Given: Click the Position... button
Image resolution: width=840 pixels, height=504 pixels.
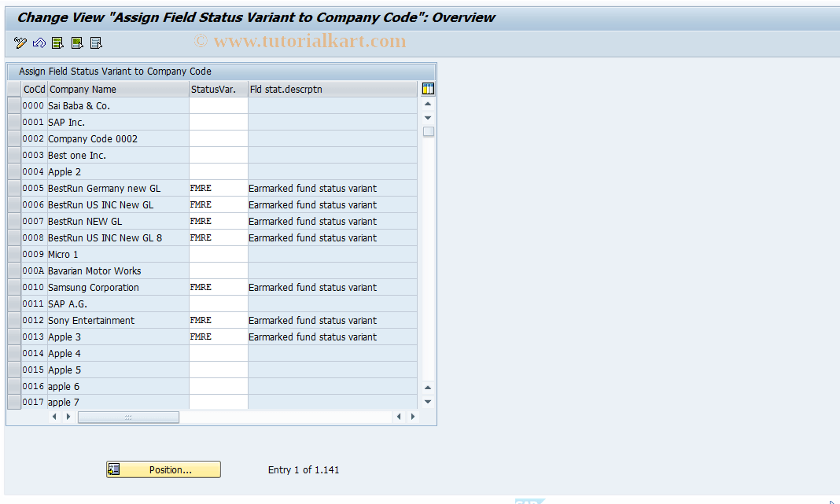Looking at the screenshot, I should click(x=163, y=469).
